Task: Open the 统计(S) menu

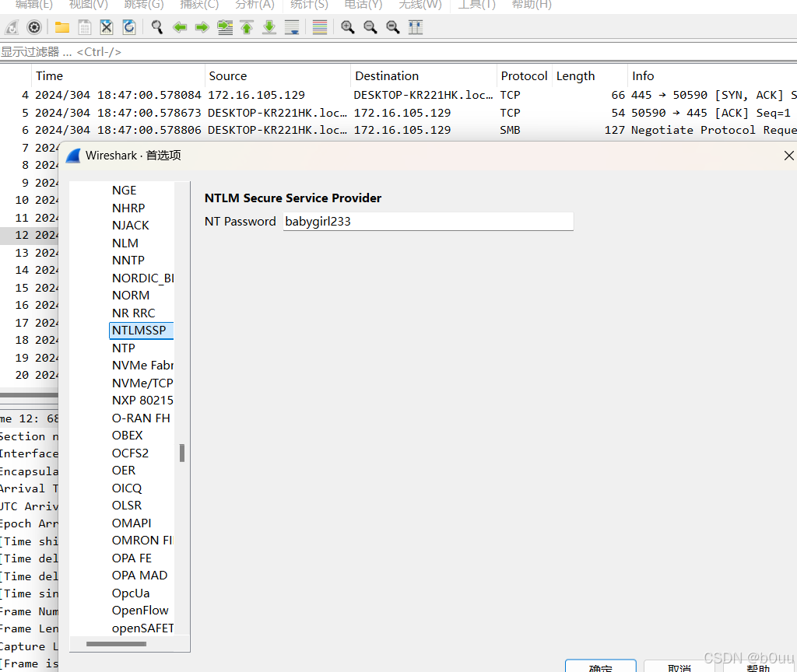Action: pyautogui.click(x=309, y=5)
